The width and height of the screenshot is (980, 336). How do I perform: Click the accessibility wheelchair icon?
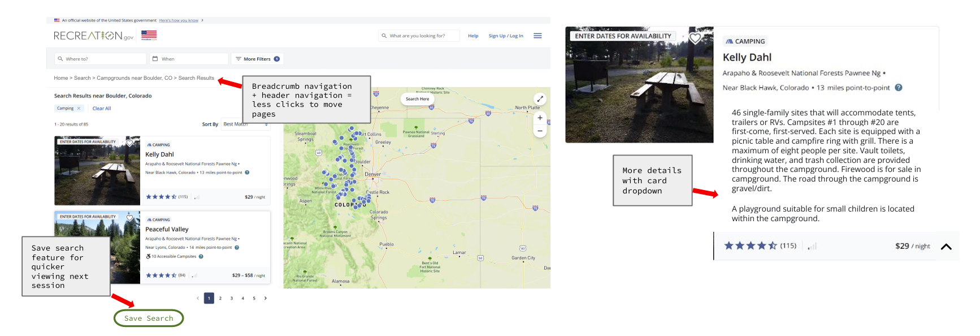[x=148, y=256]
